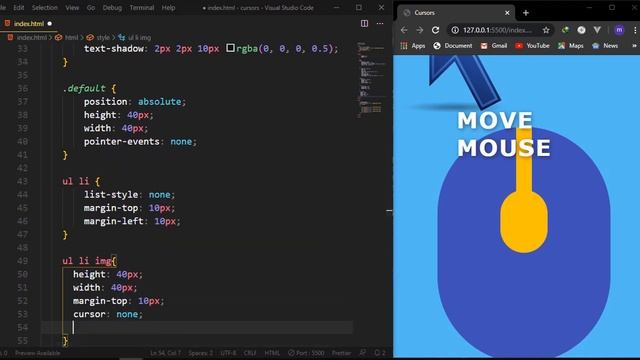Image resolution: width=640 pixels, height=360 pixels.
Task: Click the html breadcrumb item
Action: coord(71,37)
